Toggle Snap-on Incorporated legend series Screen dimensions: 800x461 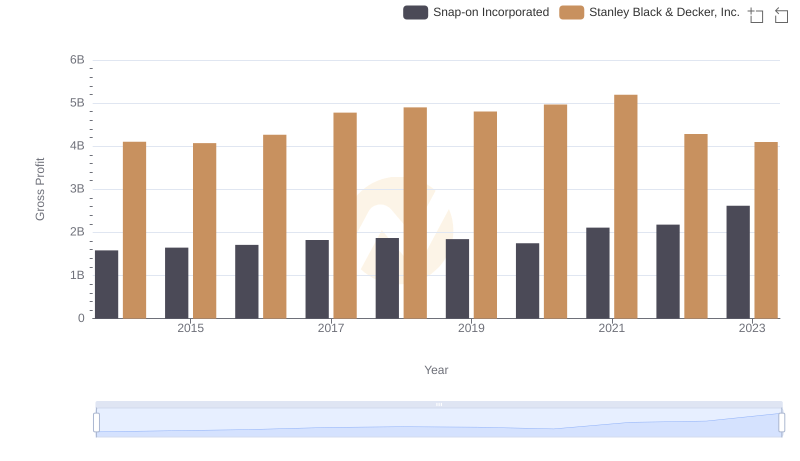(476, 12)
